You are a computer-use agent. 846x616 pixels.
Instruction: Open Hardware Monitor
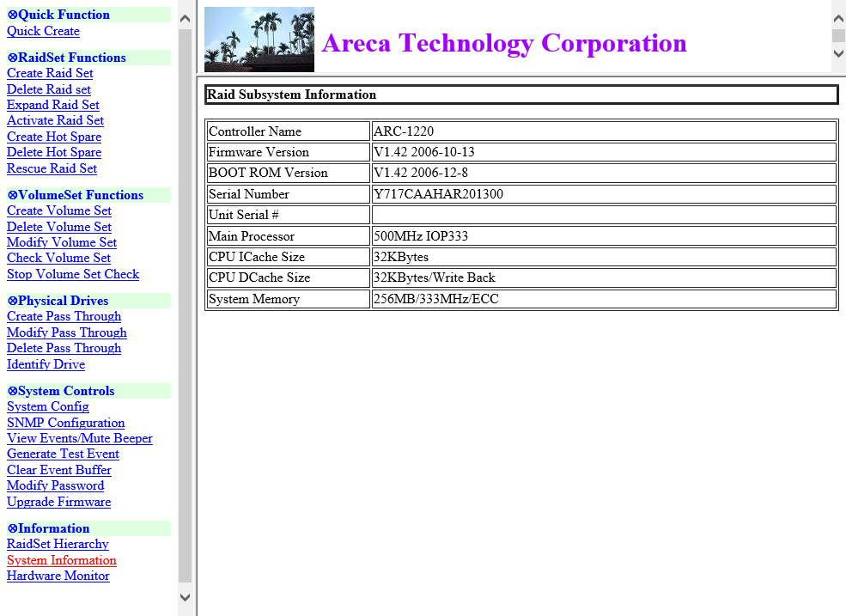coord(58,576)
